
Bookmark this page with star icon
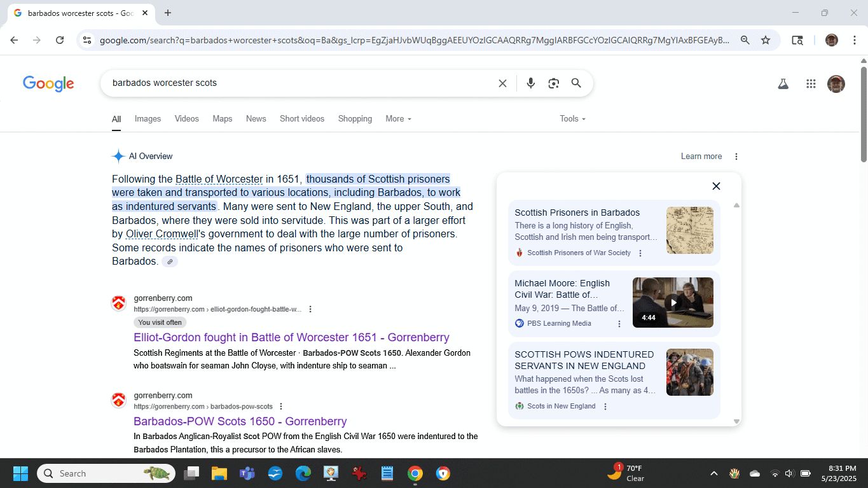point(766,40)
